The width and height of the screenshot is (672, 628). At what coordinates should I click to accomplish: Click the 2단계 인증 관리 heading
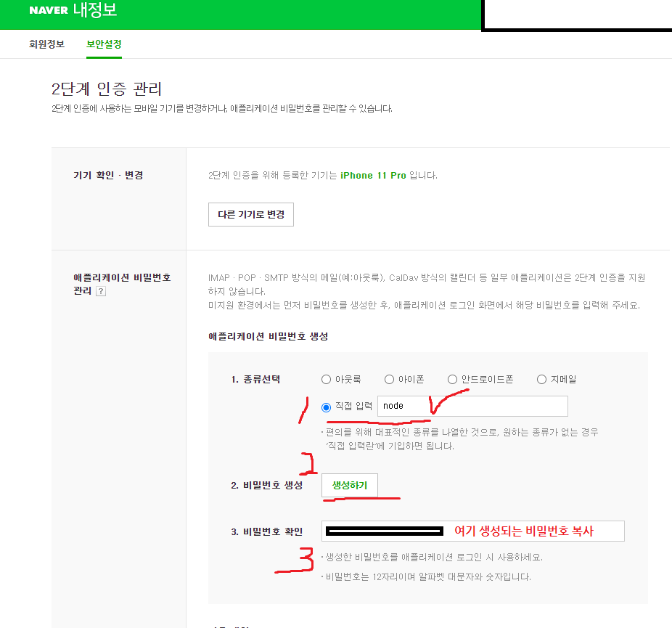[x=106, y=89]
